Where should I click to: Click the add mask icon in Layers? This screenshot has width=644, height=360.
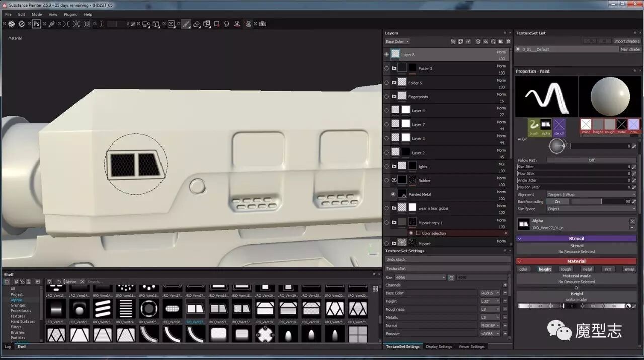point(460,42)
